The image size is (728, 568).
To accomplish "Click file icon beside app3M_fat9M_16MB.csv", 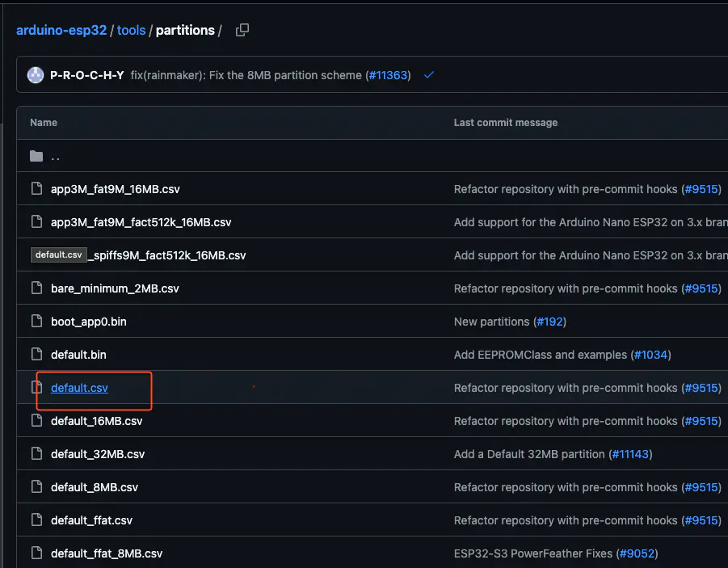I will point(36,189).
